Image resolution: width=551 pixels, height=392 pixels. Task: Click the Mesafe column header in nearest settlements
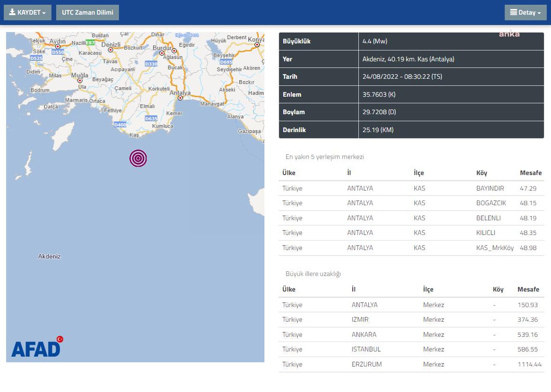point(531,173)
